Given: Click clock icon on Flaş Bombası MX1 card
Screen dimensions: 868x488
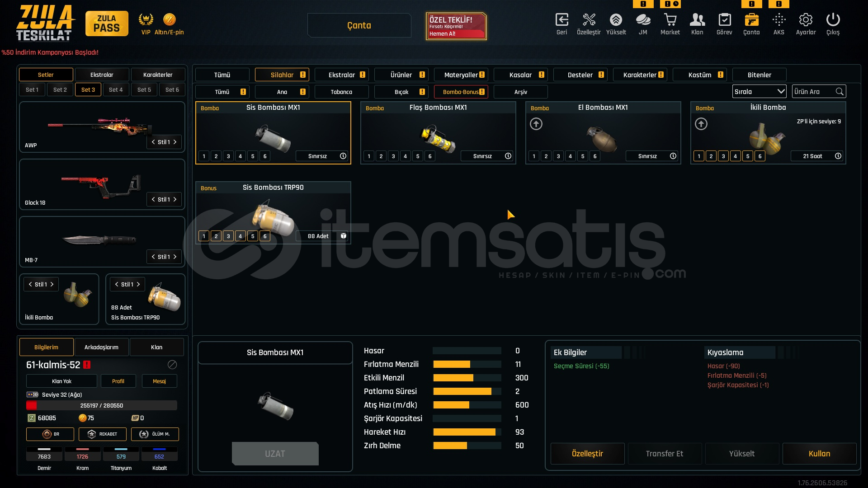Looking at the screenshot, I should (508, 156).
